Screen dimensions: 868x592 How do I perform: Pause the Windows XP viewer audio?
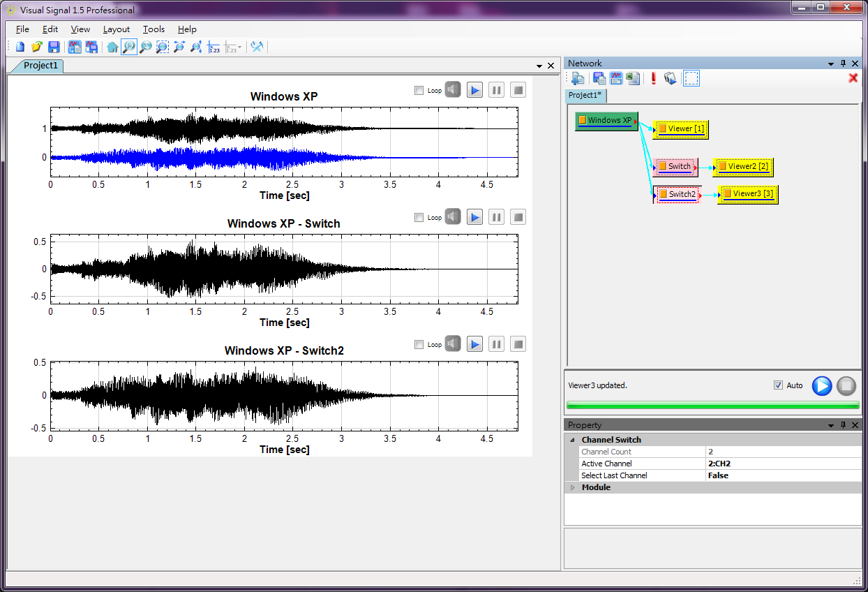(x=496, y=90)
